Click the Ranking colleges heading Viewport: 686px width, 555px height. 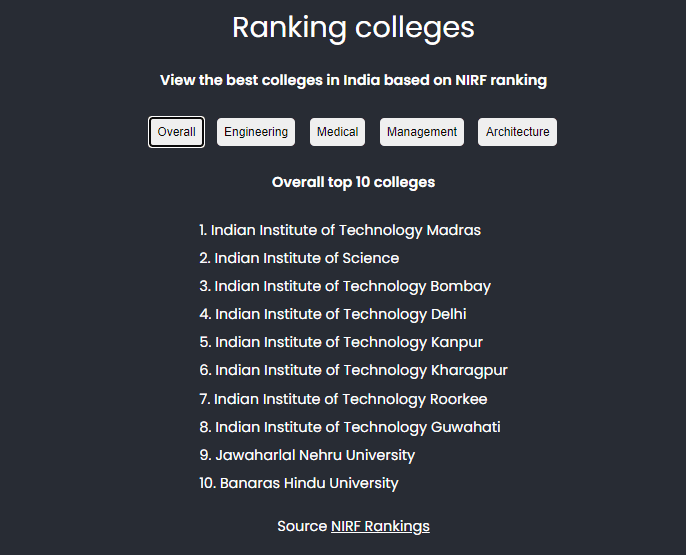353,27
